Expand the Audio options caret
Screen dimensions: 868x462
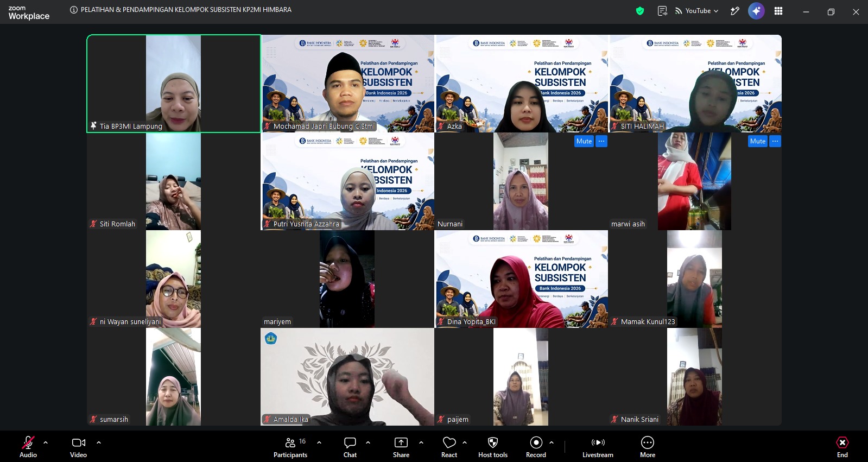coord(46,442)
